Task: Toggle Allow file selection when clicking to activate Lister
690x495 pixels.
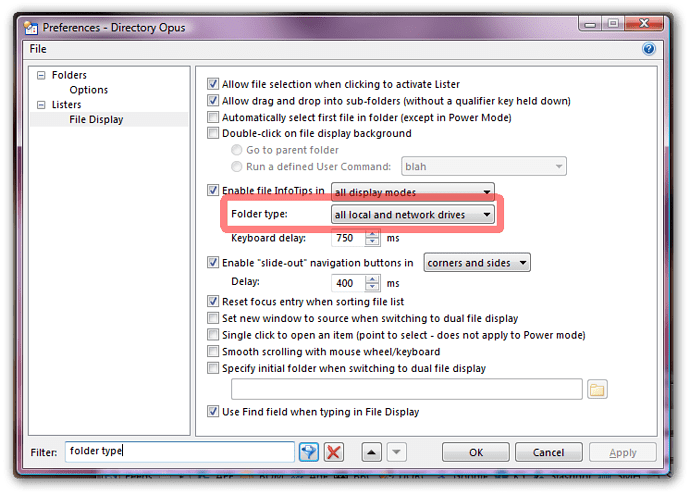Action: [x=213, y=84]
